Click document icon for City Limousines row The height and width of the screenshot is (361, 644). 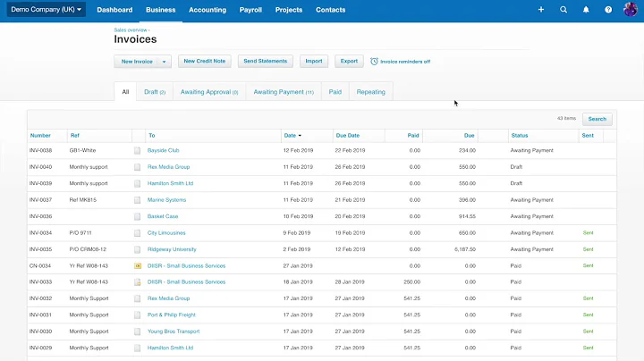pyautogui.click(x=137, y=233)
